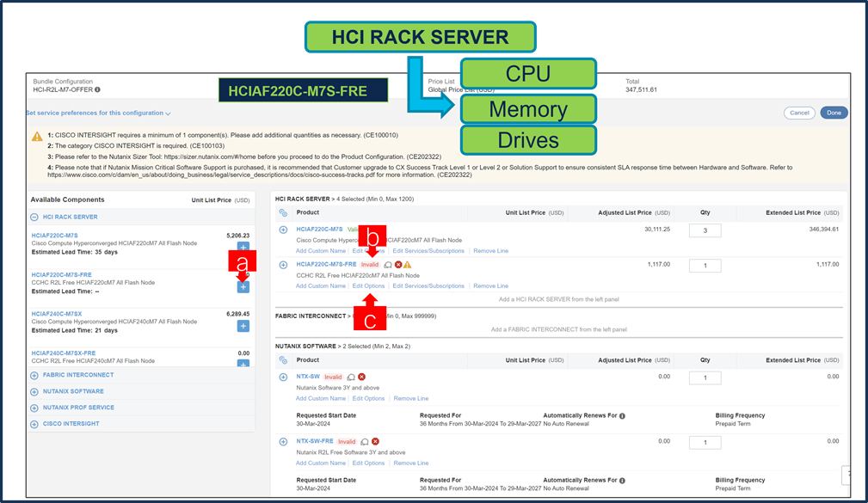The width and height of the screenshot is (868, 503).
Task: Click Edit Options for NTX-SW
Action: click(x=368, y=398)
